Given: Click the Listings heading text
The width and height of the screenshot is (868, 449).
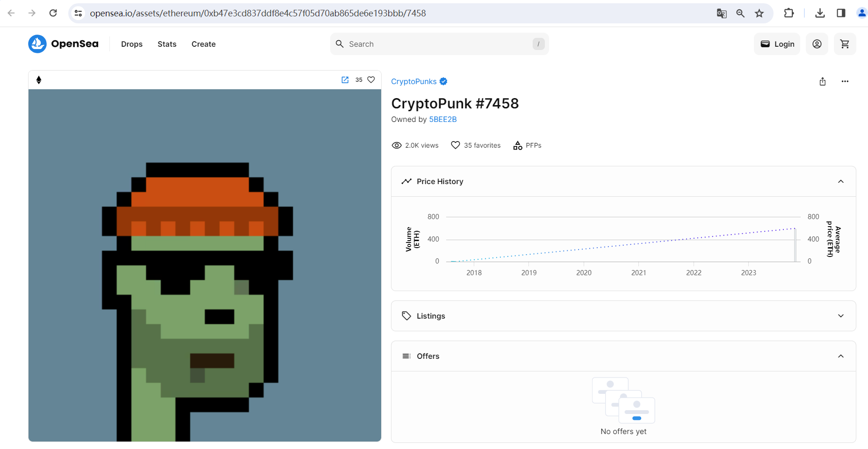Looking at the screenshot, I should pos(431,316).
